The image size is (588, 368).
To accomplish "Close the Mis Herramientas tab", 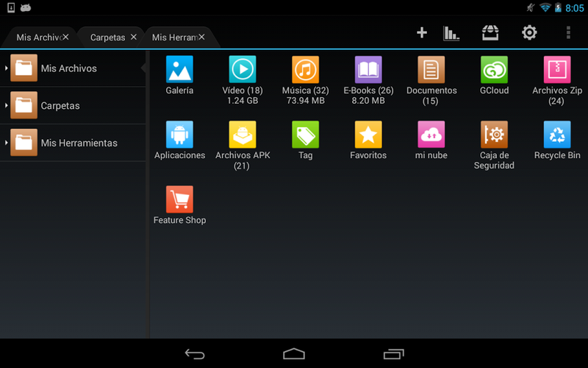I will [x=201, y=37].
